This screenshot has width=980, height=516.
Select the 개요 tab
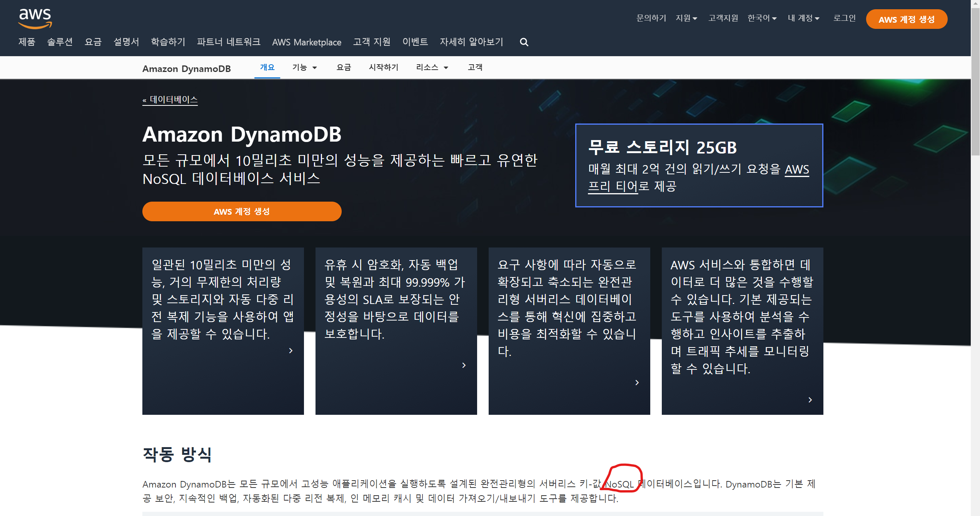point(267,67)
